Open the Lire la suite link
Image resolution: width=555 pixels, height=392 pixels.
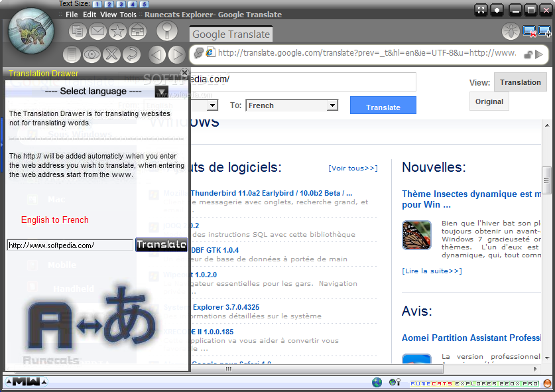pyautogui.click(x=432, y=271)
